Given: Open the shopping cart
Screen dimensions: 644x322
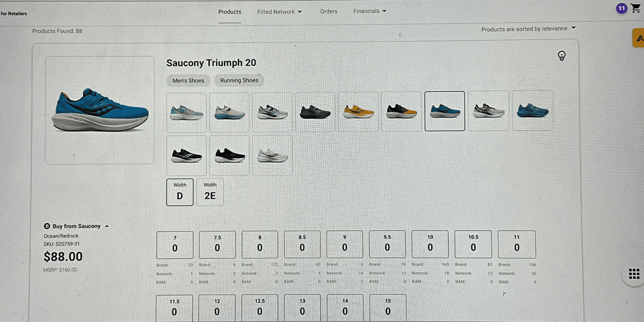Looking at the screenshot, I should coord(636,8).
